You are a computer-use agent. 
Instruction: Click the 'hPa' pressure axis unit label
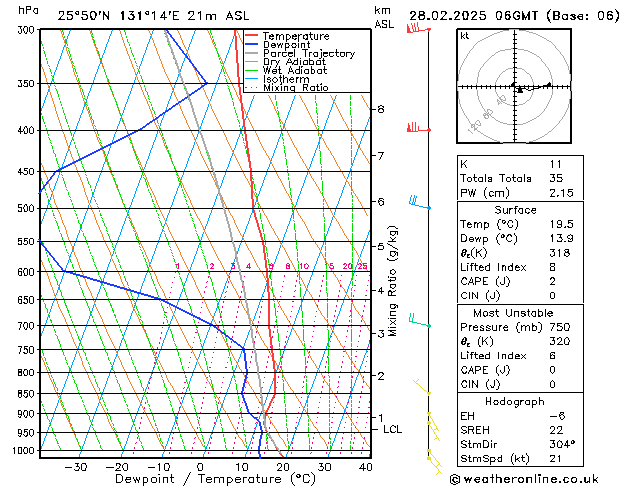click(28, 10)
